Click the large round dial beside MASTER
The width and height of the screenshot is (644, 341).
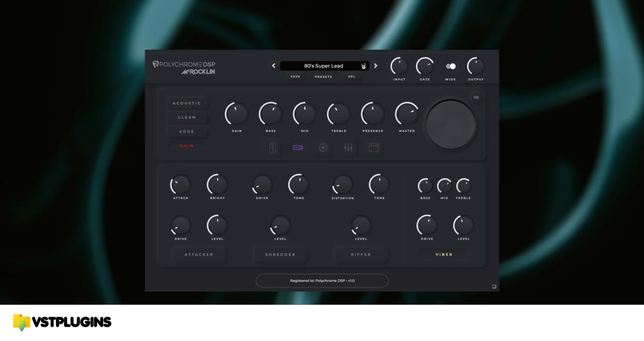tap(451, 125)
